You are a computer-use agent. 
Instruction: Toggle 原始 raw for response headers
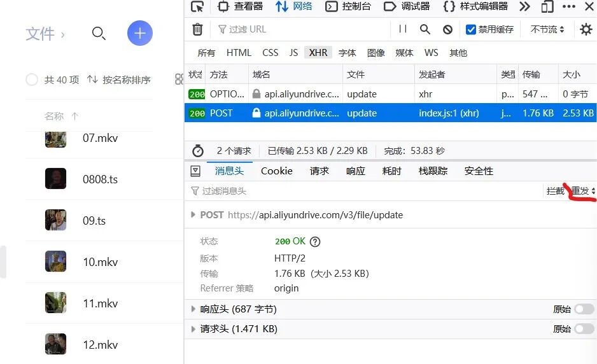584,309
